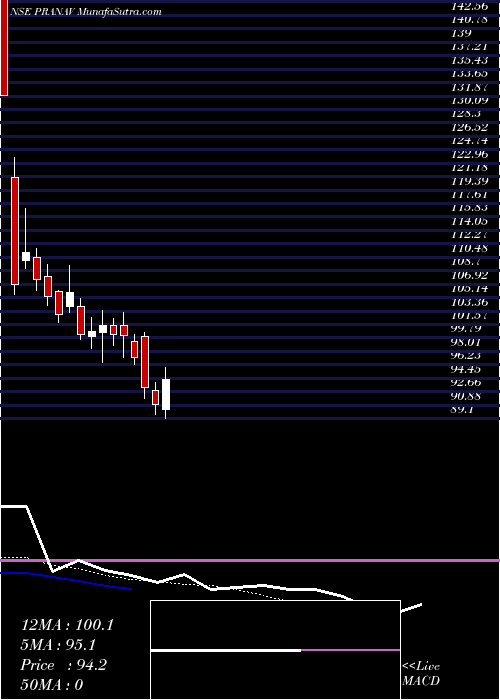This screenshot has width=500, height=700.
Task: Click the 89.1 price axis label
Action: [462, 411]
